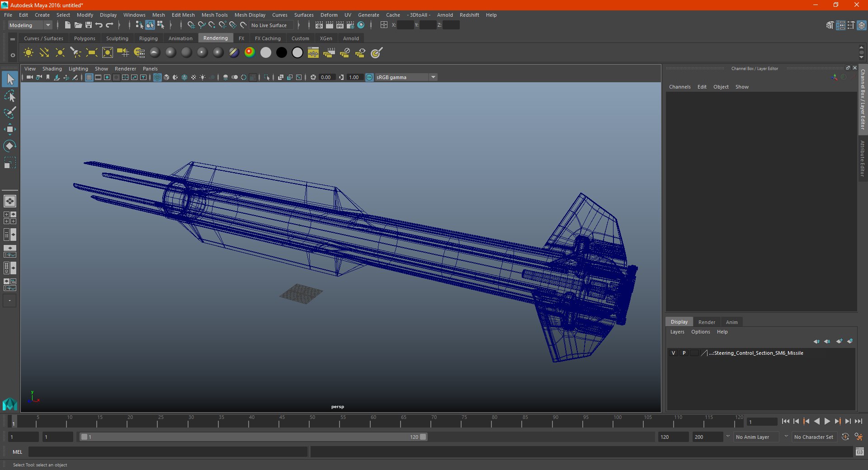Activate the Paint selection tool
The width and height of the screenshot is (868, 470).
pyautogui.click(x=10, y=113)
